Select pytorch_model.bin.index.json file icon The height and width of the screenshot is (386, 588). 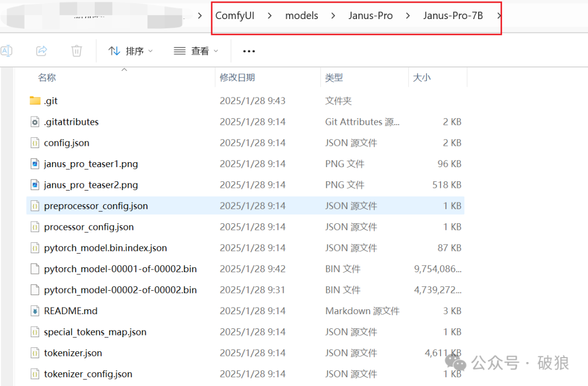click(x=35, y=248)
